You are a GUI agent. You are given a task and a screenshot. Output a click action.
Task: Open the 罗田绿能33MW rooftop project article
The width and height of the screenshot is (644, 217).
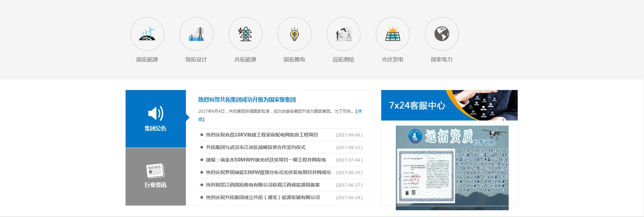pos(268,172)
